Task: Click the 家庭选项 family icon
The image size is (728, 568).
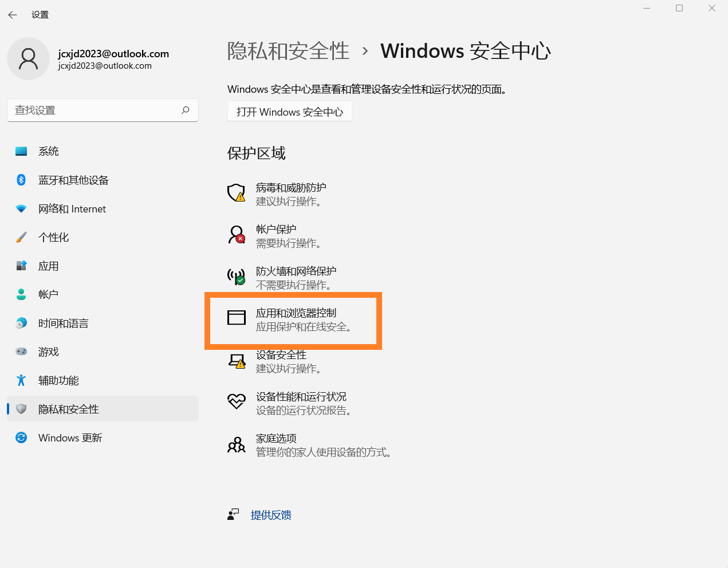Action: tap(237, 444)
